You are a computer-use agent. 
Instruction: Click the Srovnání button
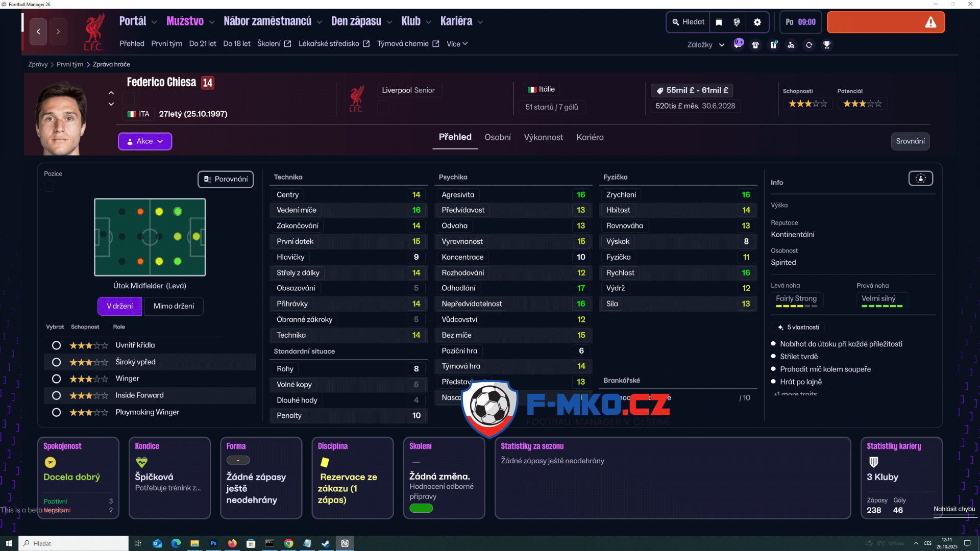[x=910, y=141]
